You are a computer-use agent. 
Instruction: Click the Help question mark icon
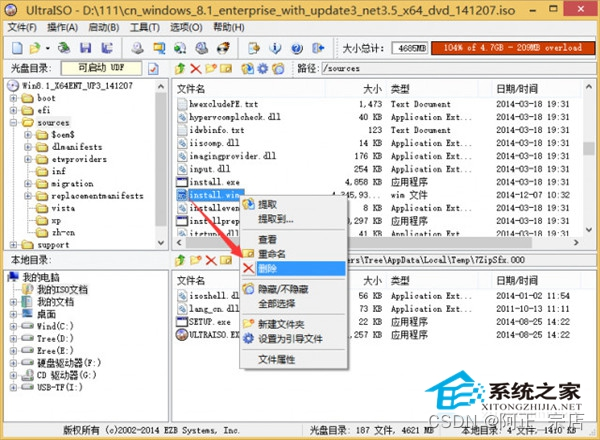297,48
